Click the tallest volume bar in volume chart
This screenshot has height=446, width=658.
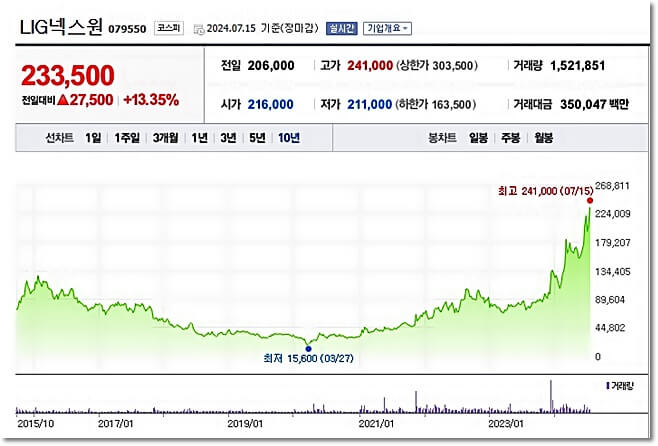pyautogui.click(x=551, y=396)
